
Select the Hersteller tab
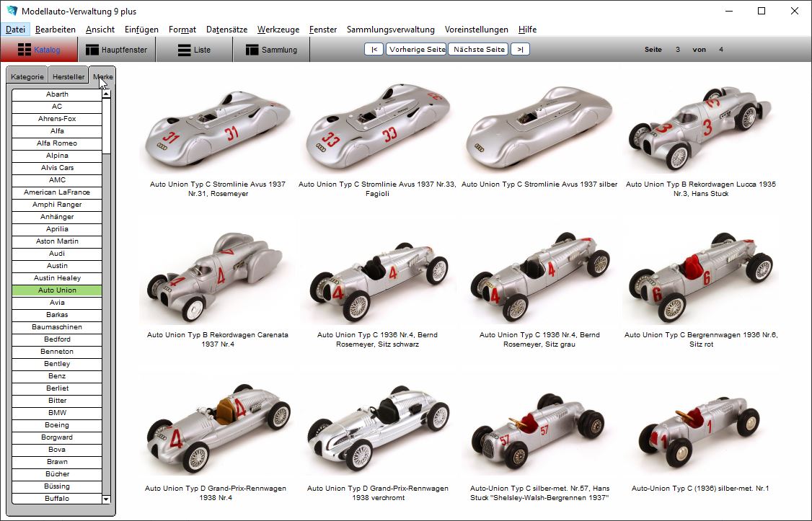[69, 76]
